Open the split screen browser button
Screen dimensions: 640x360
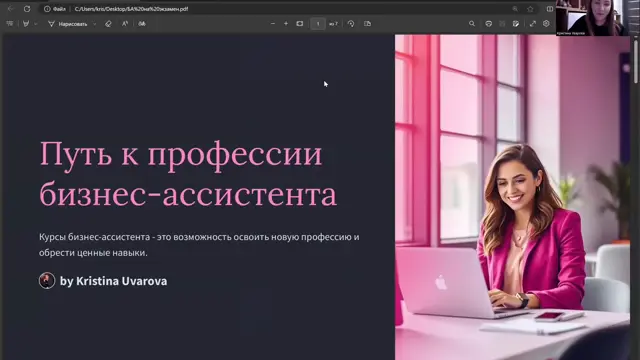tap(550, 9)
